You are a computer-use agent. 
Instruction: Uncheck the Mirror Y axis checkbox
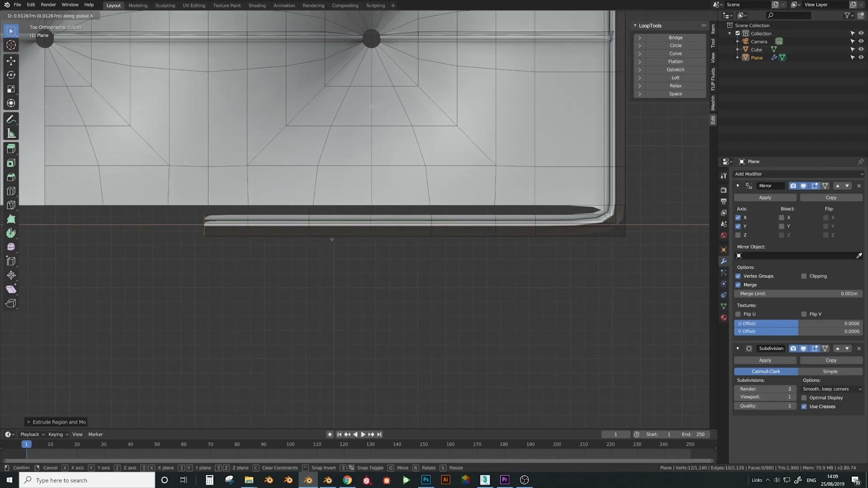(x=738, y=226)
